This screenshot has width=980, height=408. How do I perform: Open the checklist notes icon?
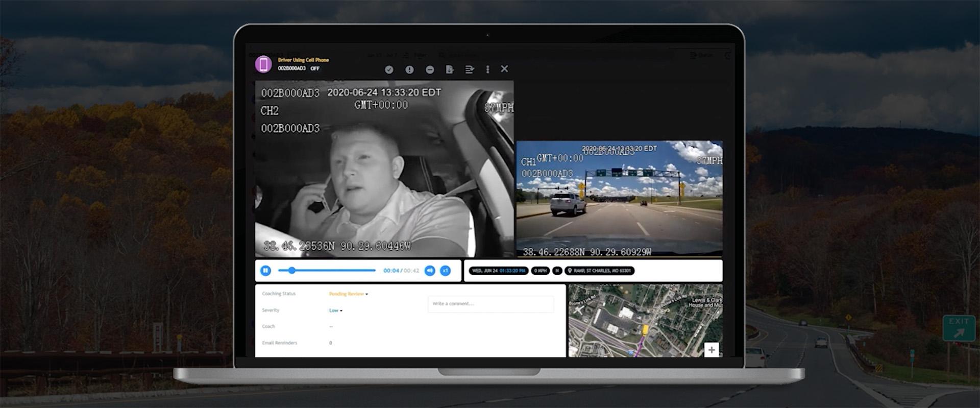[470, 69]
